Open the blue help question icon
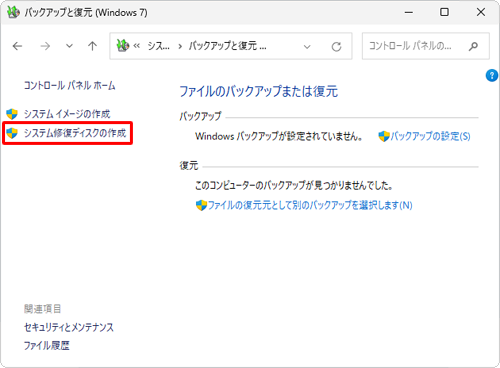Viewport: 500px width, 368px height. click(x=492, y=75)
